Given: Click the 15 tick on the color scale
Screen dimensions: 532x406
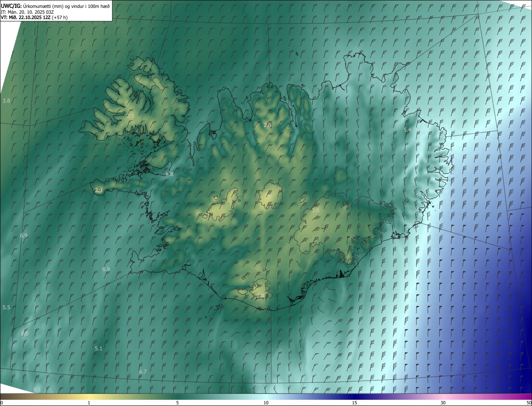Looking at the screenshot, I should pyautogui.click(x=355, y=403).
